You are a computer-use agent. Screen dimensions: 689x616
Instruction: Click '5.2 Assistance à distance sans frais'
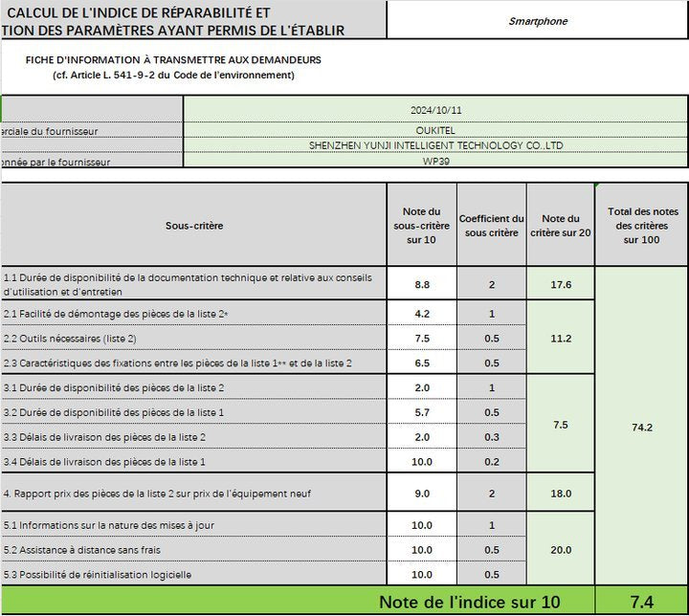tap(193, 549)
